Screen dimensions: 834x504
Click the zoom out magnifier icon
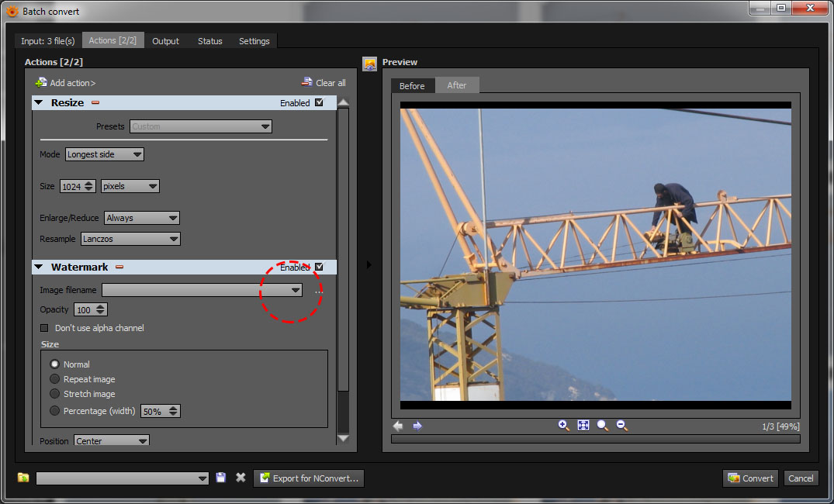(621, 426)
